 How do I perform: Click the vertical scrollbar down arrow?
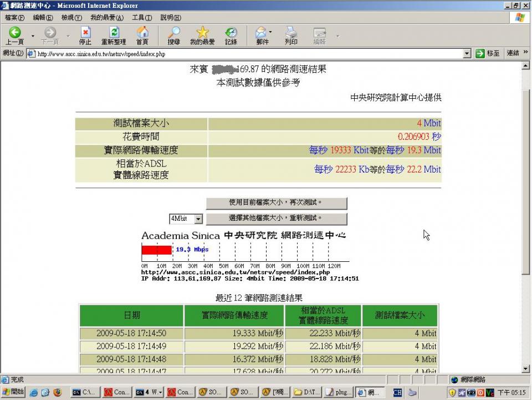(x=526, y=369)
